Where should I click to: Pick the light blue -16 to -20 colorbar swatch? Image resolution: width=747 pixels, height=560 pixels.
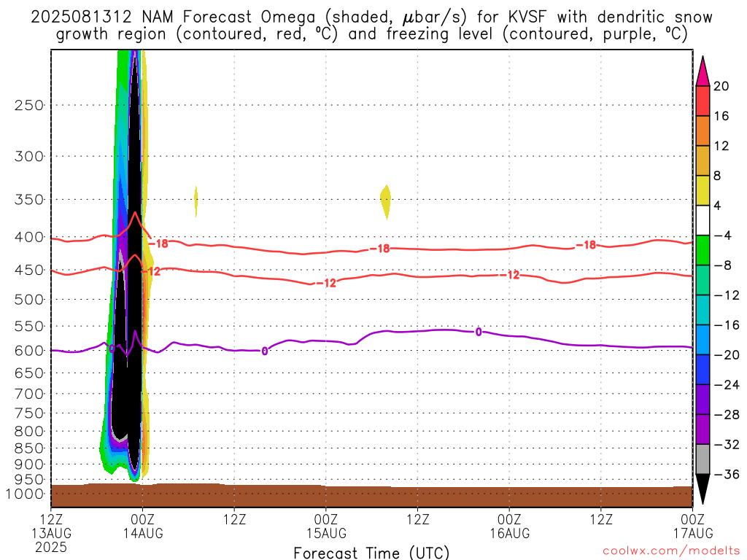703,340
